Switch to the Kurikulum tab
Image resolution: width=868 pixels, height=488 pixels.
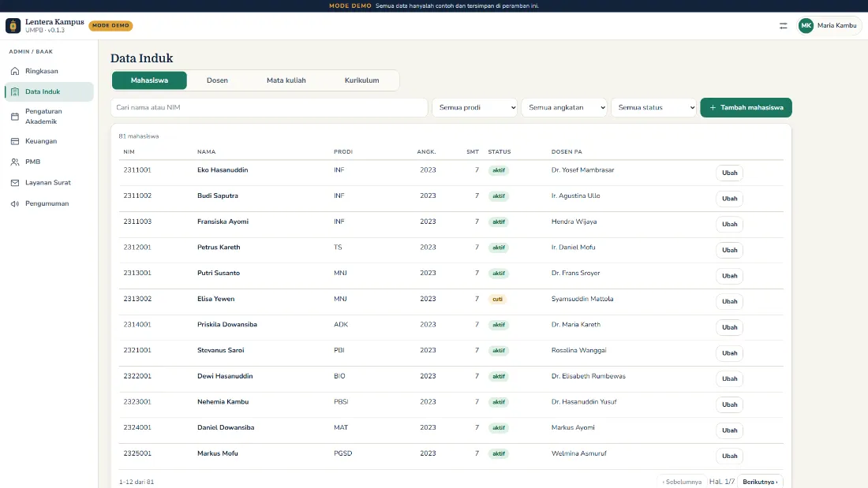click(361, 80)
